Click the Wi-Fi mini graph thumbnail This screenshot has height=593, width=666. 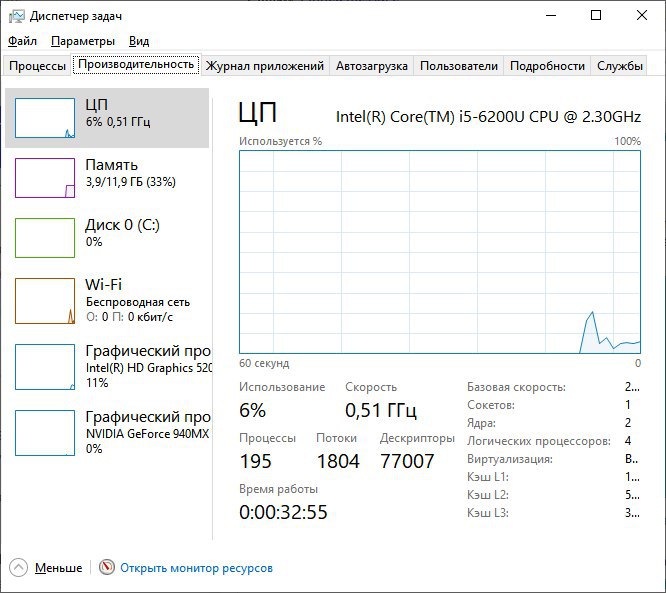click(x=45, y=301)
